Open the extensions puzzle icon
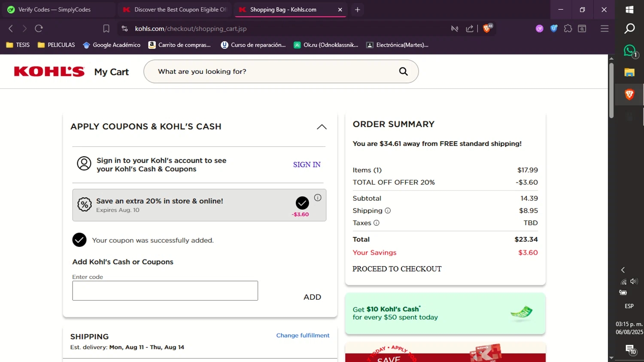 568,29
